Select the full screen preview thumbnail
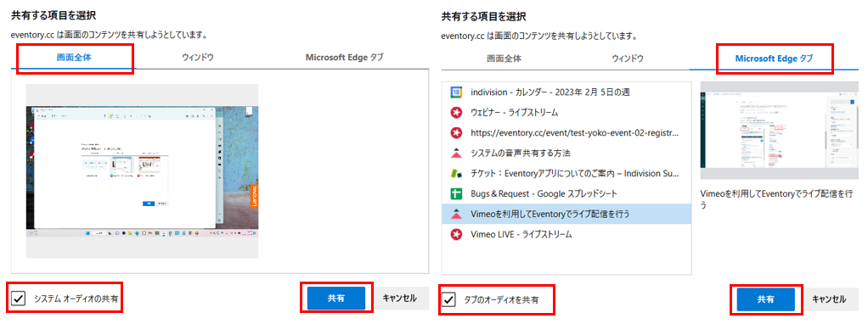 coord(143,170)
